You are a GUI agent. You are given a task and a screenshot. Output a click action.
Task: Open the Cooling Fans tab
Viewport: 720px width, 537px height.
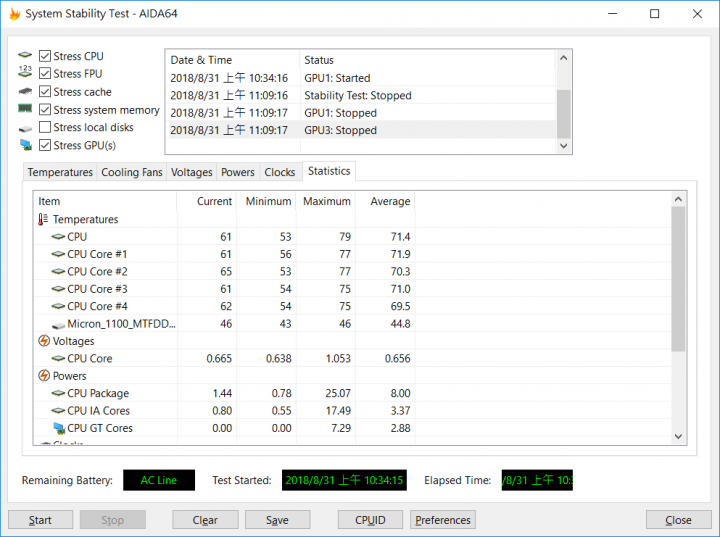[x=132, y=172]
